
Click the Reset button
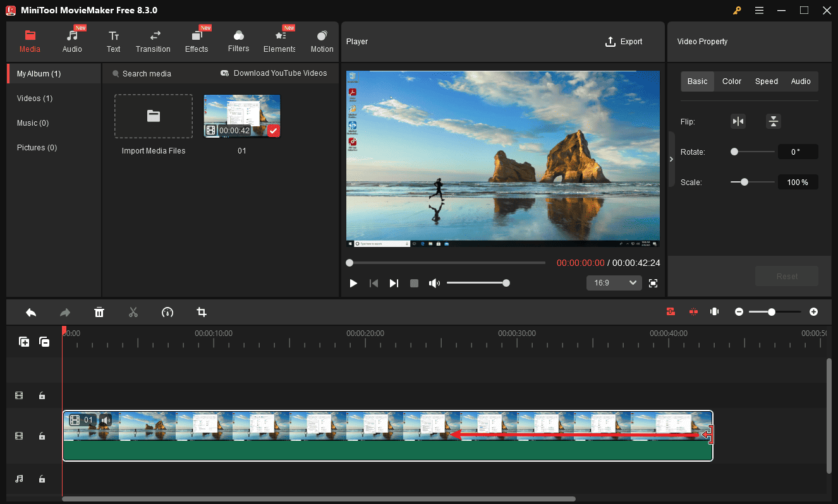787,276
